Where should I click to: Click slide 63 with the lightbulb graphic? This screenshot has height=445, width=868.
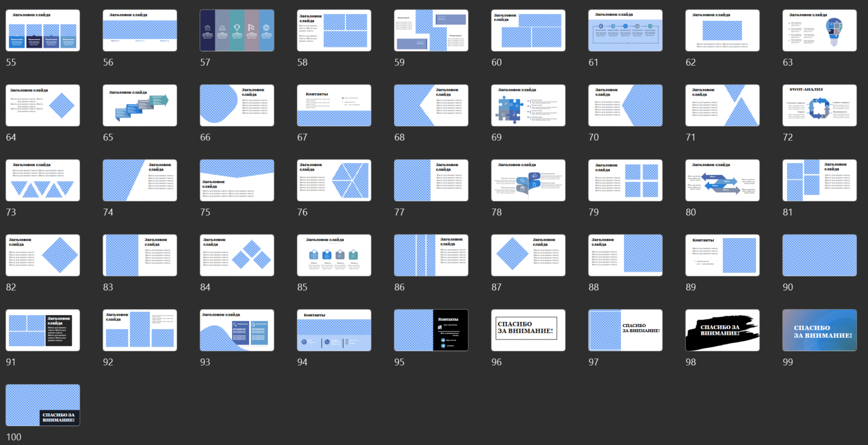[x=819, y=30]
